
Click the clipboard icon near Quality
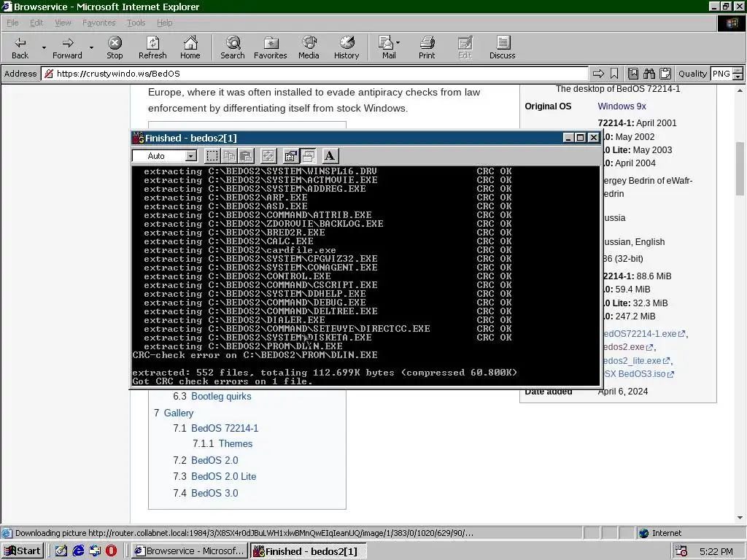(665, 74)
